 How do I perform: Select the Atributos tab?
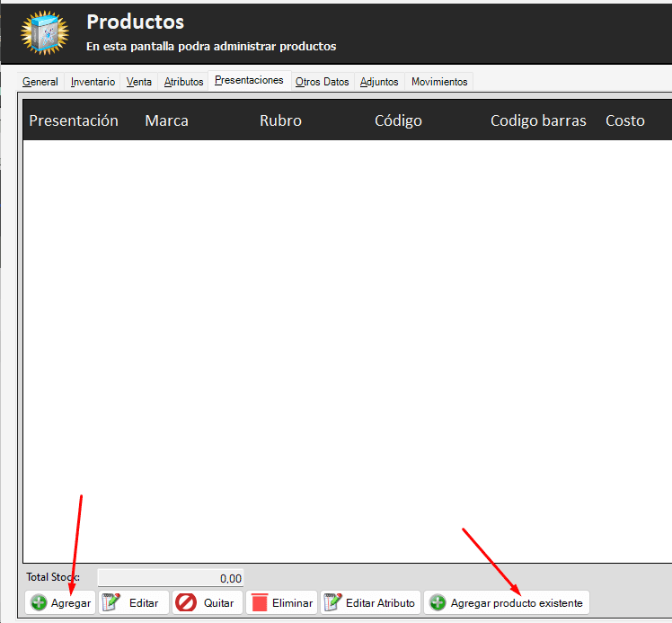click(183, 82)
